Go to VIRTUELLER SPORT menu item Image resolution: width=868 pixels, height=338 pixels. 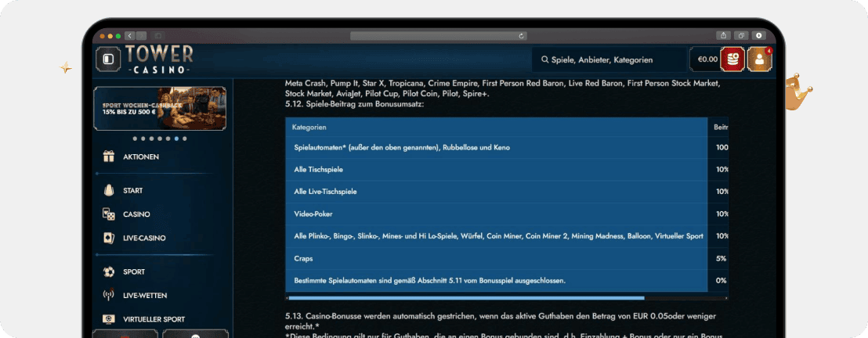pos(154,320)
